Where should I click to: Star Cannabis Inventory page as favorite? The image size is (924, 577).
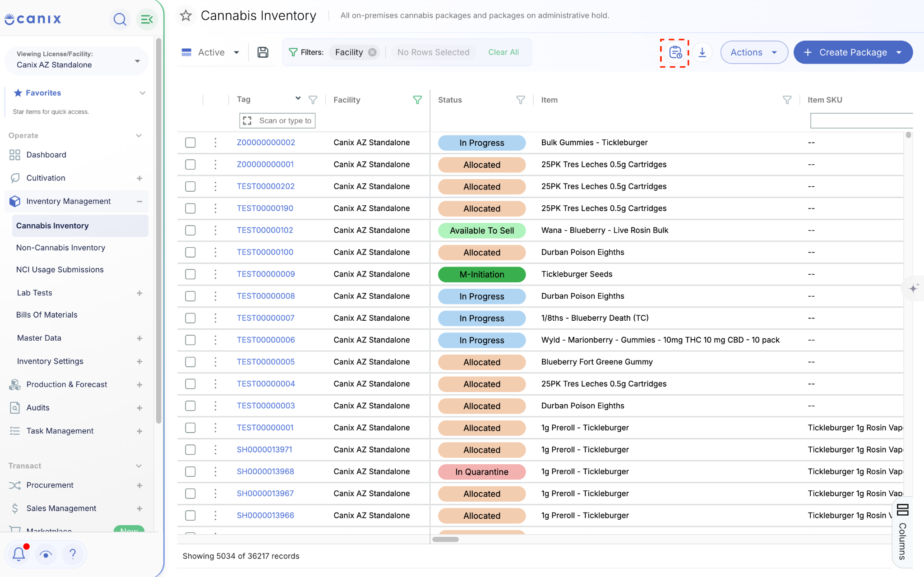[x=186, y=16]
